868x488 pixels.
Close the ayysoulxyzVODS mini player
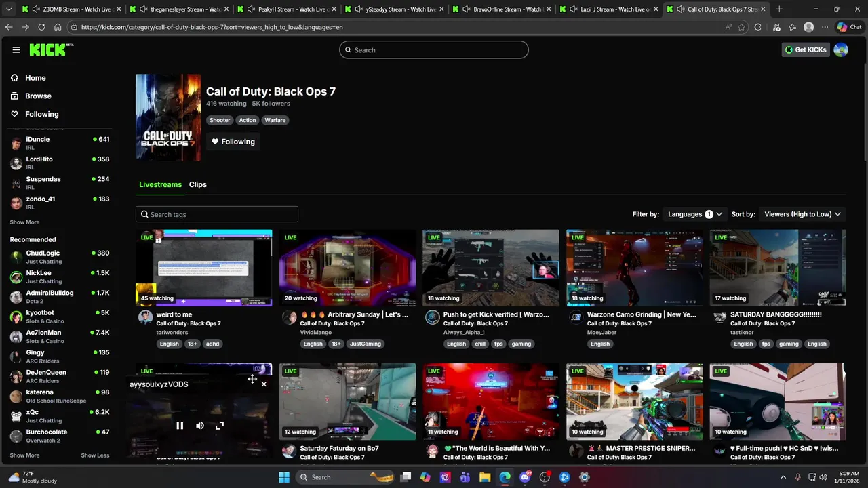tap(264, 384)
